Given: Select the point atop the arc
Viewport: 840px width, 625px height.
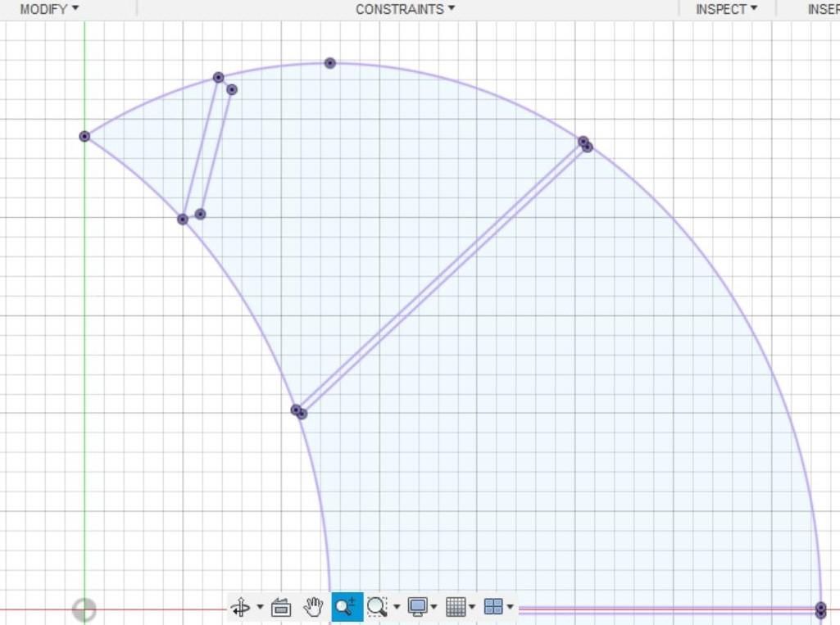Looking at the screenshot, I should 329,62.
